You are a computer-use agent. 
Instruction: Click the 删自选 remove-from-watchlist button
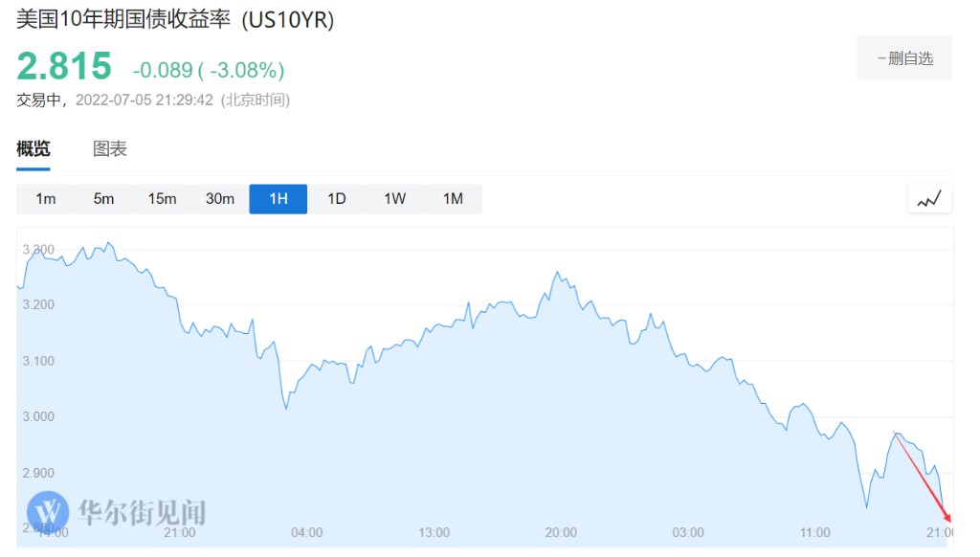point(904,58)
